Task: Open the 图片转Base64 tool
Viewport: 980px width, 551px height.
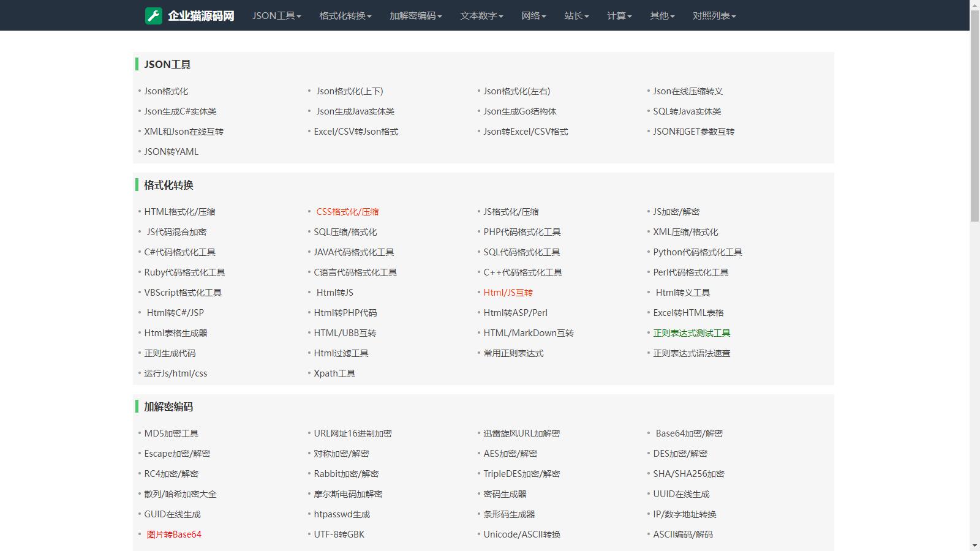Action: [174, 534]
